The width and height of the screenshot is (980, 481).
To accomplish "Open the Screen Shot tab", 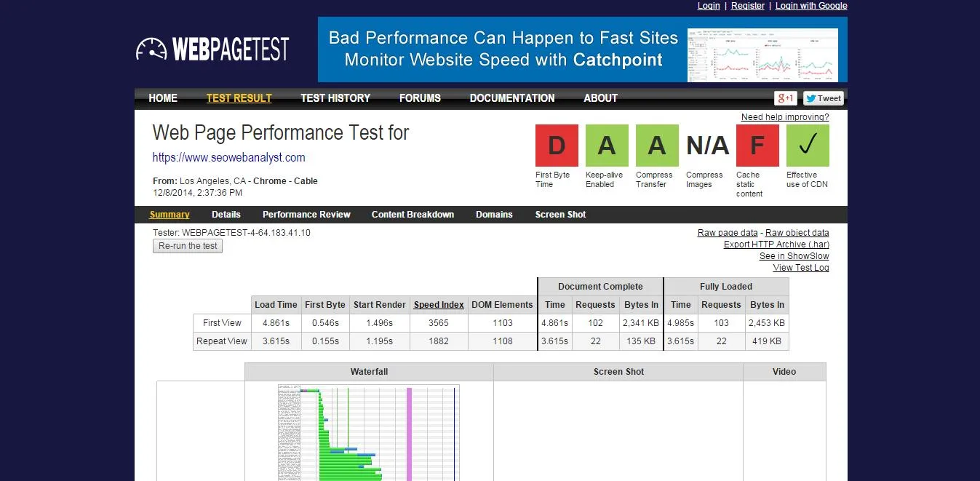I will pos(560,215).
